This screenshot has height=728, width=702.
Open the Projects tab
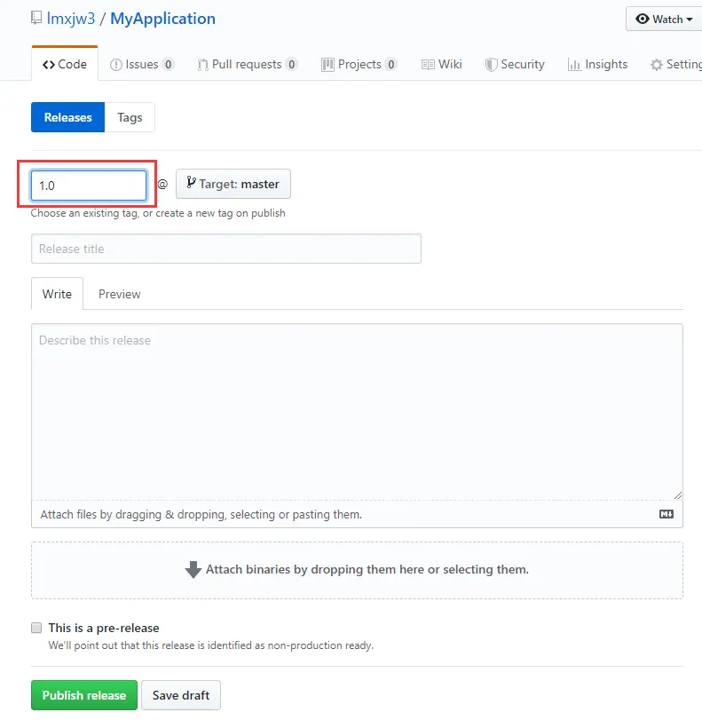[359, 64]
